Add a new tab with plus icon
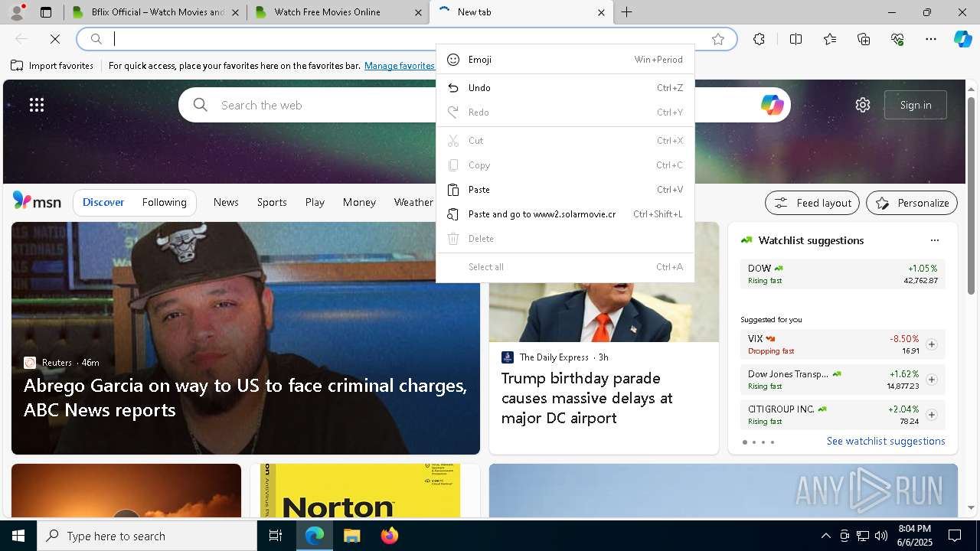Image resolution: width=980 pixels, height=551 pixels. (626, 12)
